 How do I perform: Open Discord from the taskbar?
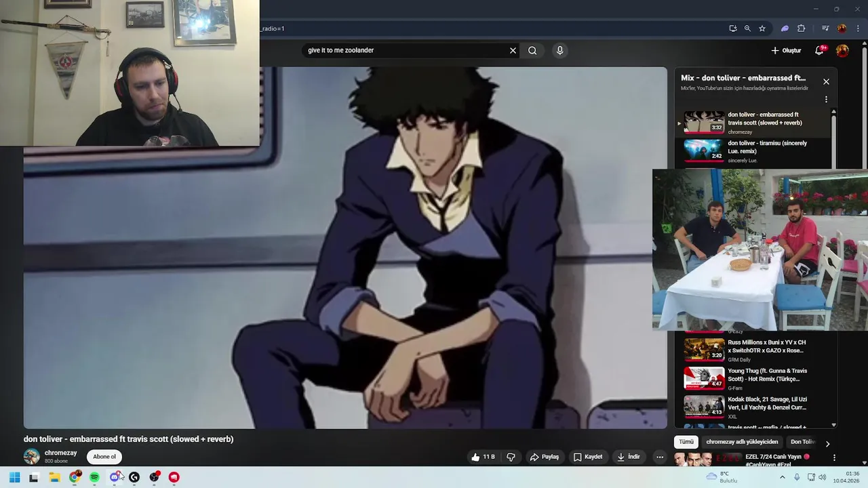(x=115, y=477)
